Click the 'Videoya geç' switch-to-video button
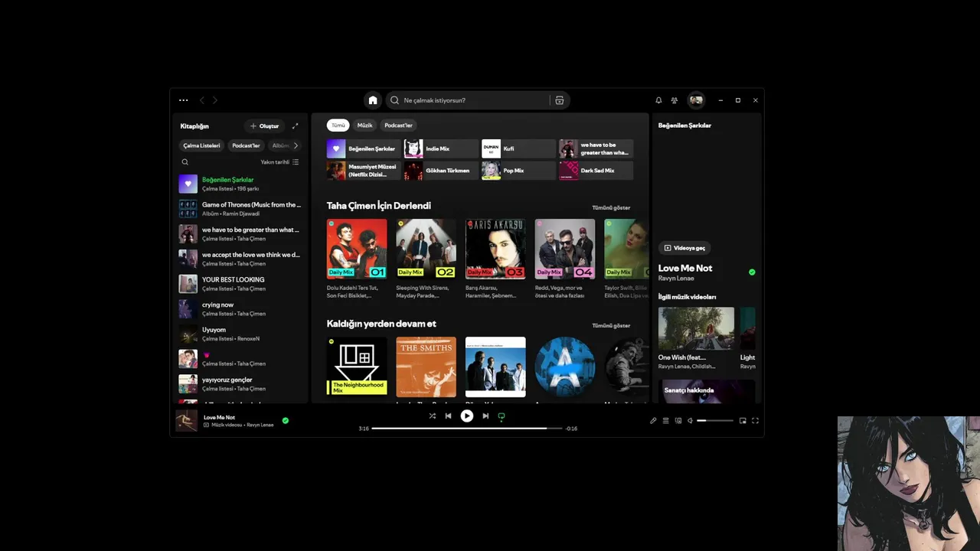Screen dimensions: 980x551 pos(684,248)
